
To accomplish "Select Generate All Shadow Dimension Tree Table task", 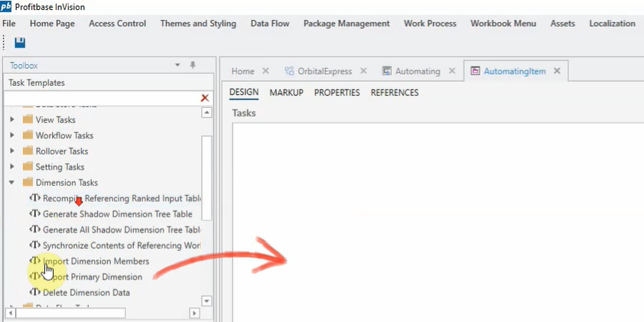I will coord(122,229).
